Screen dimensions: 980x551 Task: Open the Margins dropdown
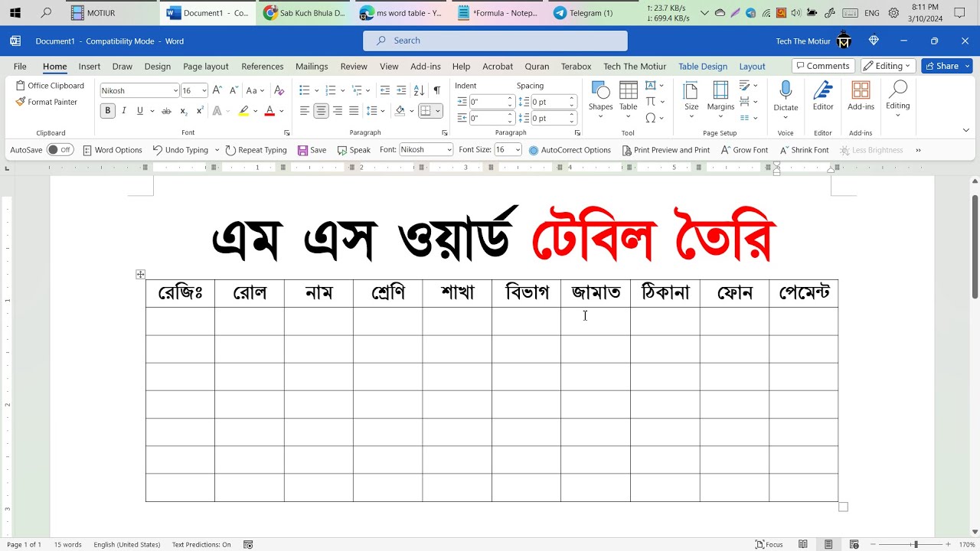point(720,99)
